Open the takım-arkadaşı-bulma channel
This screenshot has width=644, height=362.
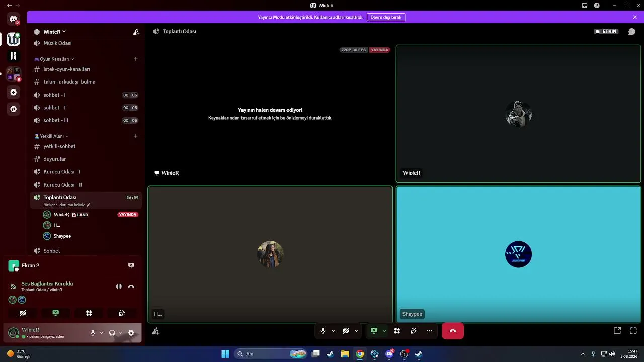pyautogui.click(x=86, y=82)
